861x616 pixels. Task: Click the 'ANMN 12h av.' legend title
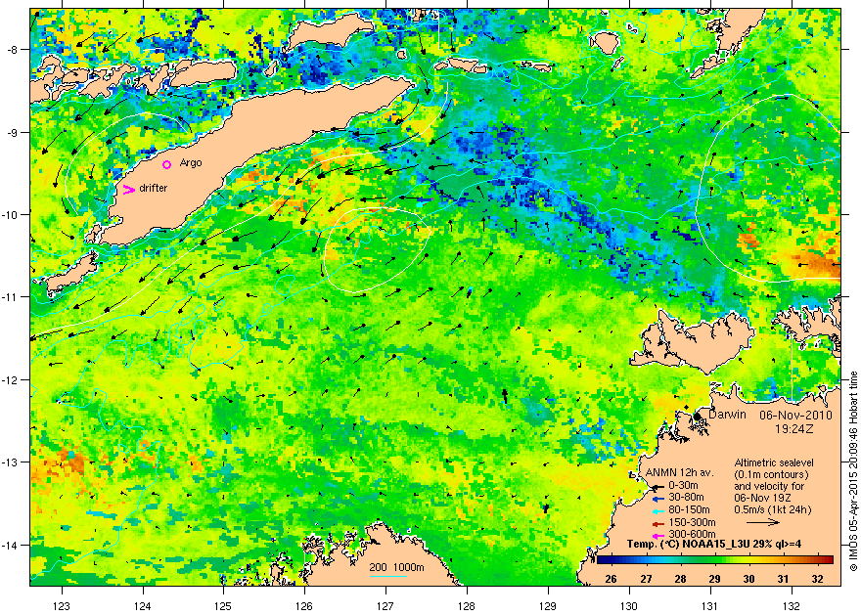(x=679, y=473)
